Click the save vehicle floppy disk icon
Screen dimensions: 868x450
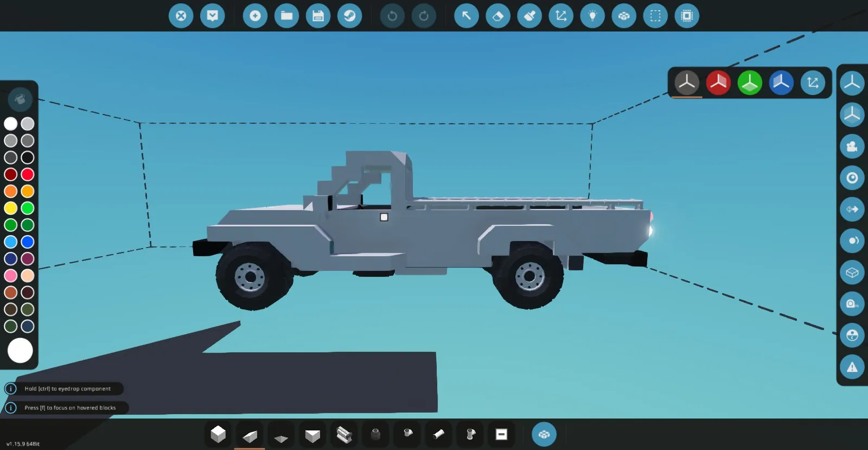[318, 16]
